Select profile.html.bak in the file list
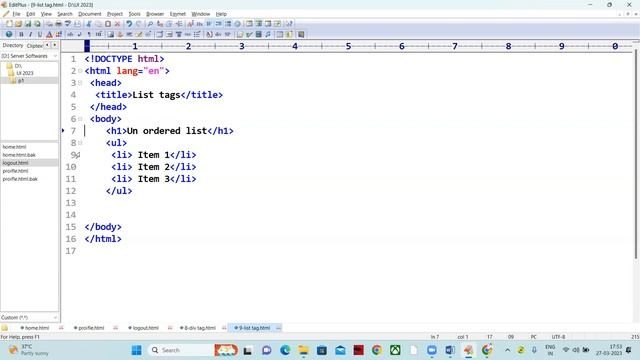Image resolution: width=640 pixels, height=360 pixels. [x=20, y=179]
